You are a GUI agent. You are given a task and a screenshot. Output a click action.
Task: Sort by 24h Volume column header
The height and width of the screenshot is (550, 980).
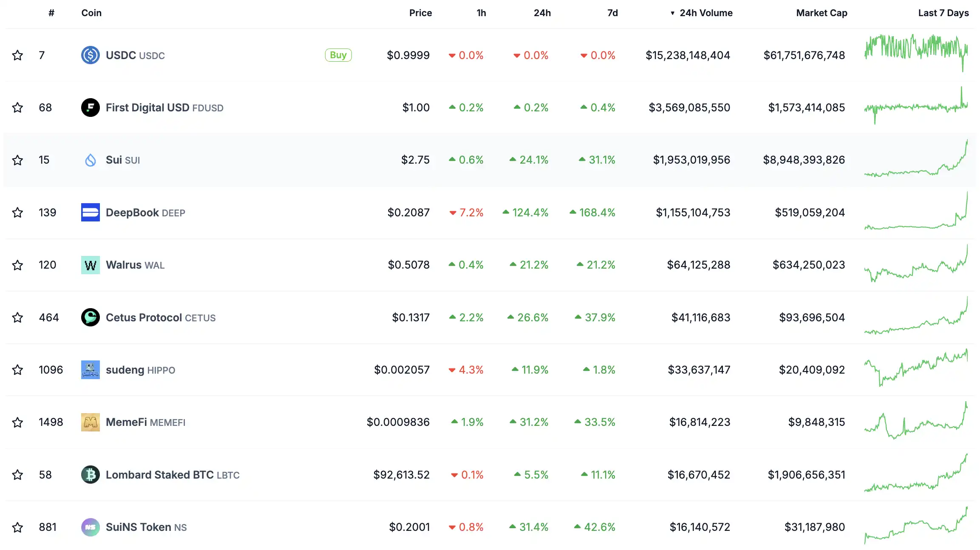tap(705, 13)
